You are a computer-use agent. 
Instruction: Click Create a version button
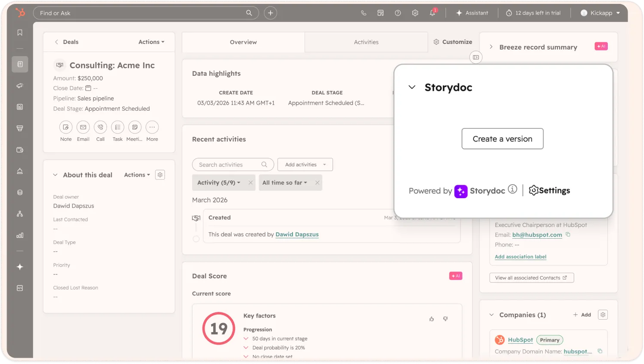[502, 139]
